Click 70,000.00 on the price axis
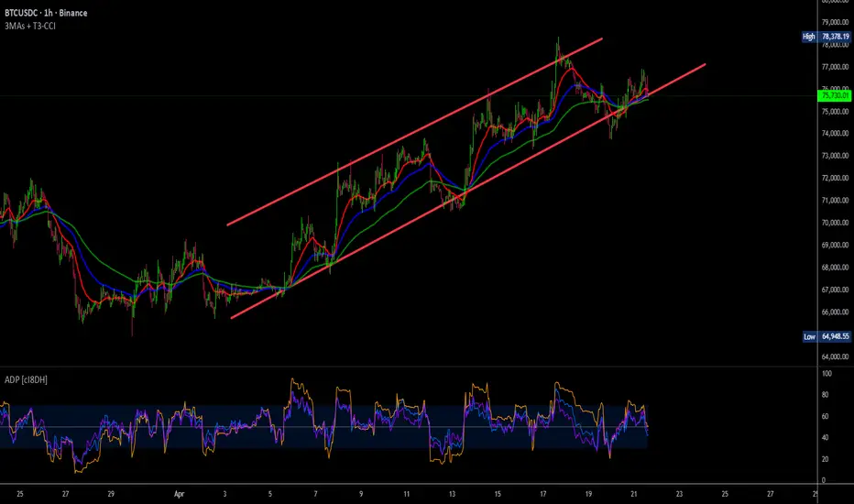Screen dimensions: 854x504 click(835, 223)
